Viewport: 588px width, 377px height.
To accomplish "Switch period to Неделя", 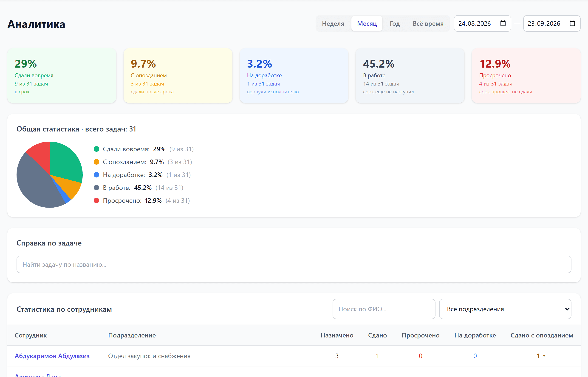I will click(x=333, y=23).
